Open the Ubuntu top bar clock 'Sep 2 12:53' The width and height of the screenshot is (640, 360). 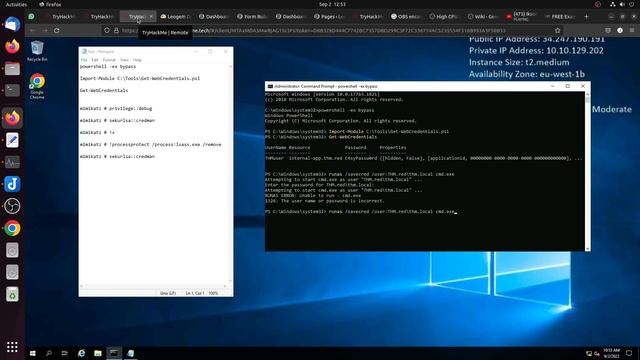point(332,4)
